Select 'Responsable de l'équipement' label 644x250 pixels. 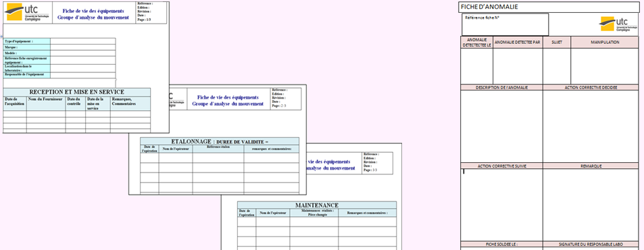[27, 75]
